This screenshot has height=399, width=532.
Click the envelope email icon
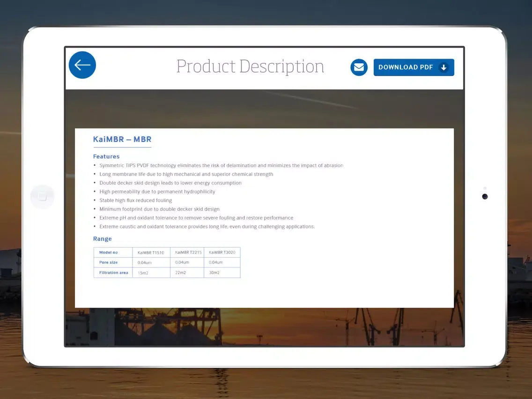pyautogui.click(x=359, y=67)
